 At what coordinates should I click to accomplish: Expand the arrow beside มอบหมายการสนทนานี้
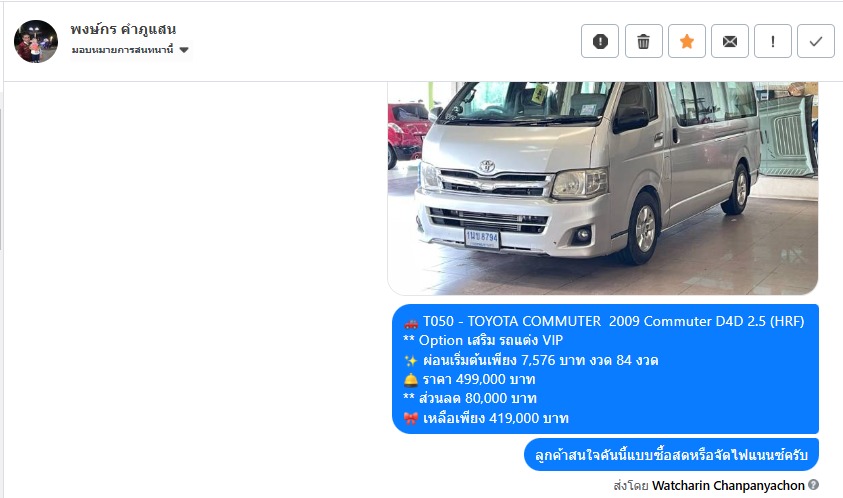[184, 50]
